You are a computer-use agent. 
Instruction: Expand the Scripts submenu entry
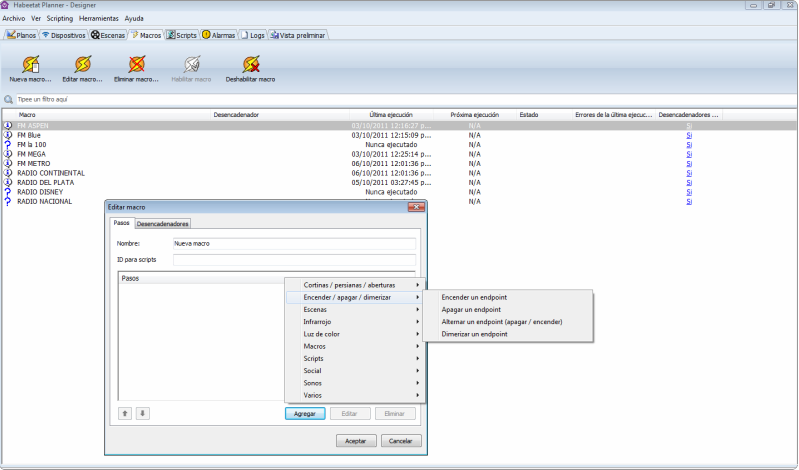[355, 358]
